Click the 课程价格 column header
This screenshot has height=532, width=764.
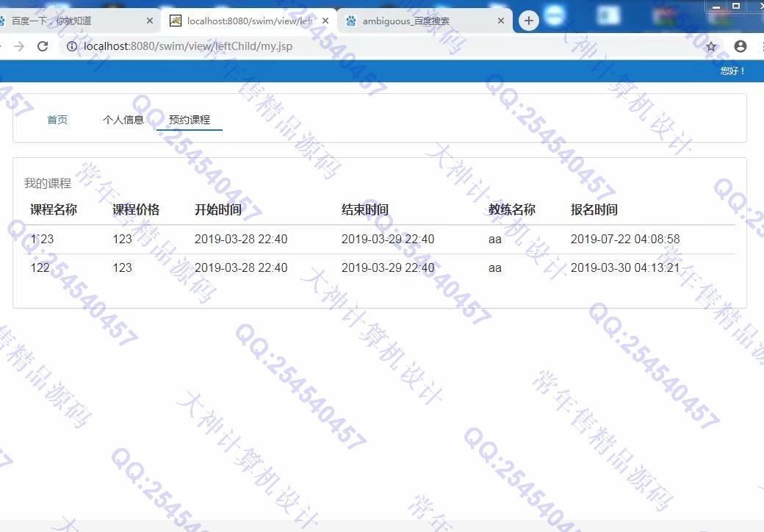(x=136, y=209)
